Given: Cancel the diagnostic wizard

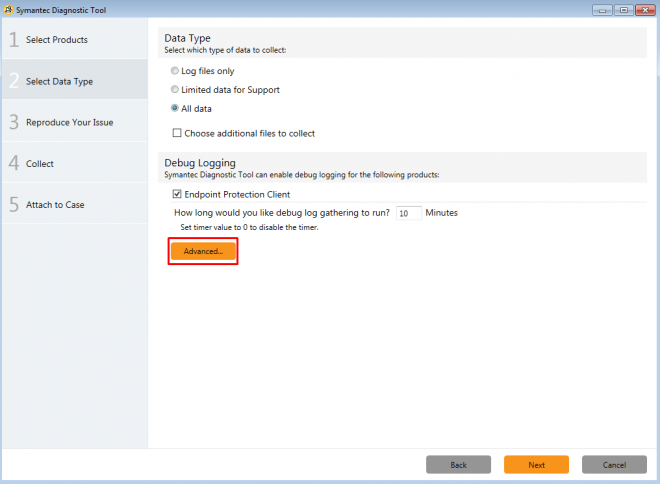Looking at the screenshot, I should pos(614,465).
